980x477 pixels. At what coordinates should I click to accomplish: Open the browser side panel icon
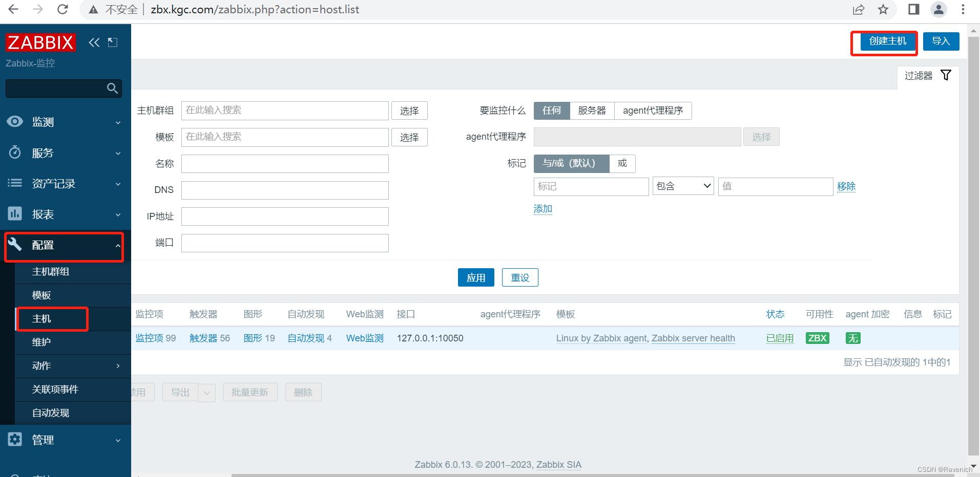pos(914,9)
